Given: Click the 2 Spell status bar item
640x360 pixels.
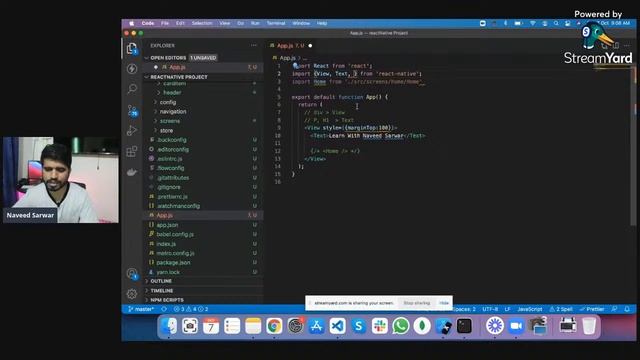Looking at the screenshot, I should (561, 309).
